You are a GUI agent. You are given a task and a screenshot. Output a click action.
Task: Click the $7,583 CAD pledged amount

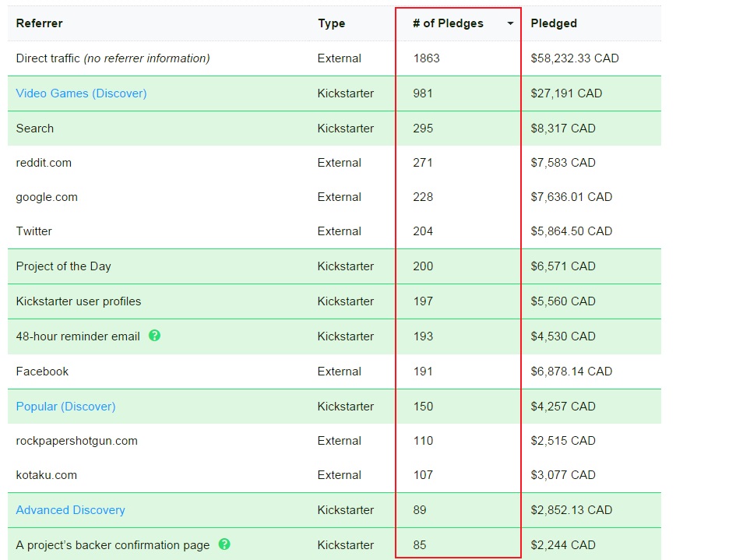[563, 163]
